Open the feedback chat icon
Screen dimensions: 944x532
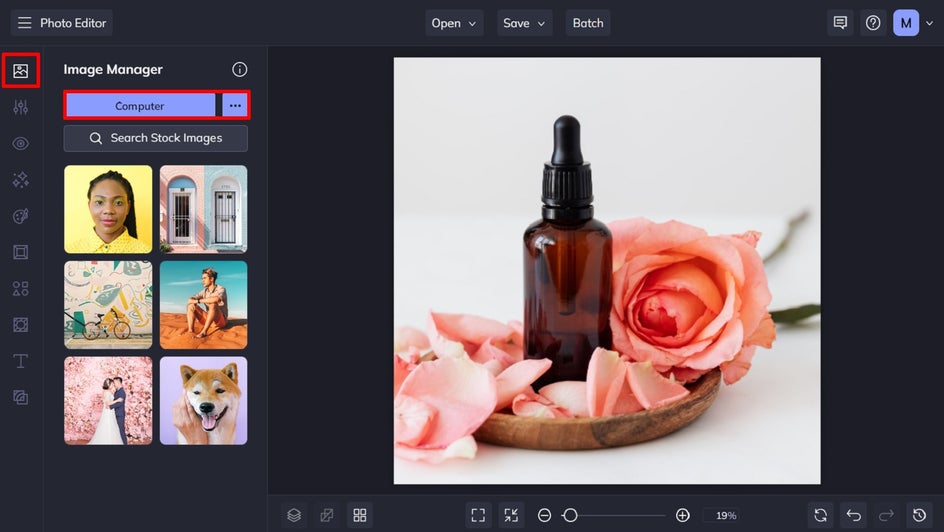pos(840,23)
